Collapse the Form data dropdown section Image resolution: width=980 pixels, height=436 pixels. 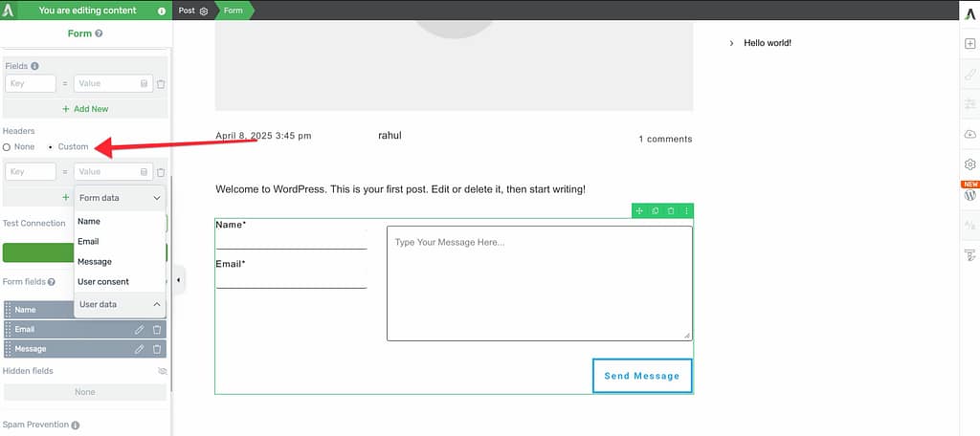pyautogui.click(x=156, y=198)
